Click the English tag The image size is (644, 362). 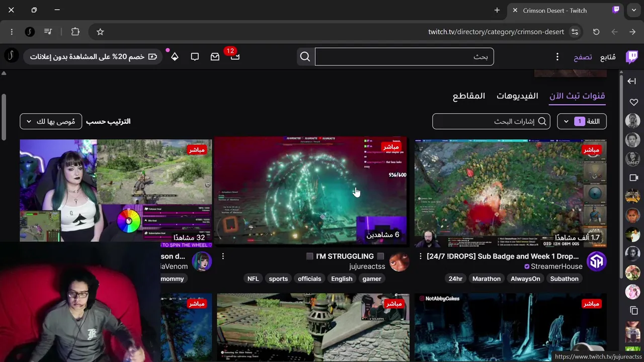click(x=342, y=279)
